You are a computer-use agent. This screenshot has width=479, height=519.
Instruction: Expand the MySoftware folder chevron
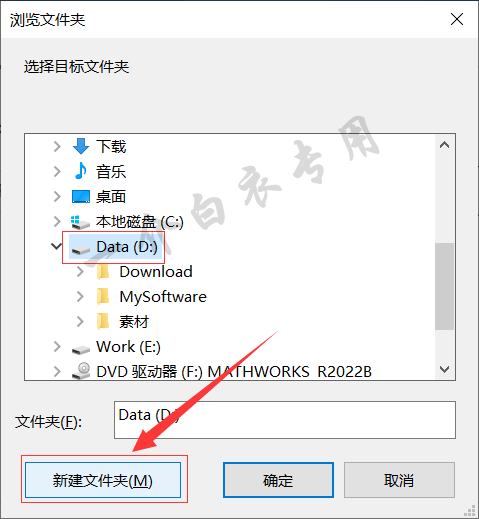pos(80,296)
